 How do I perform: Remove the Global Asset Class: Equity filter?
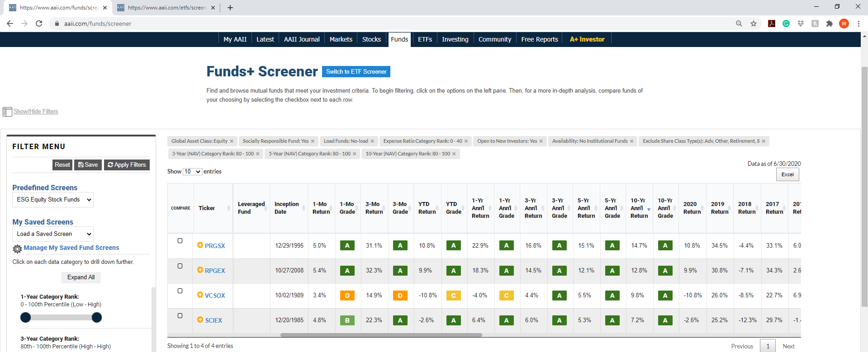[x=232, y=141]
